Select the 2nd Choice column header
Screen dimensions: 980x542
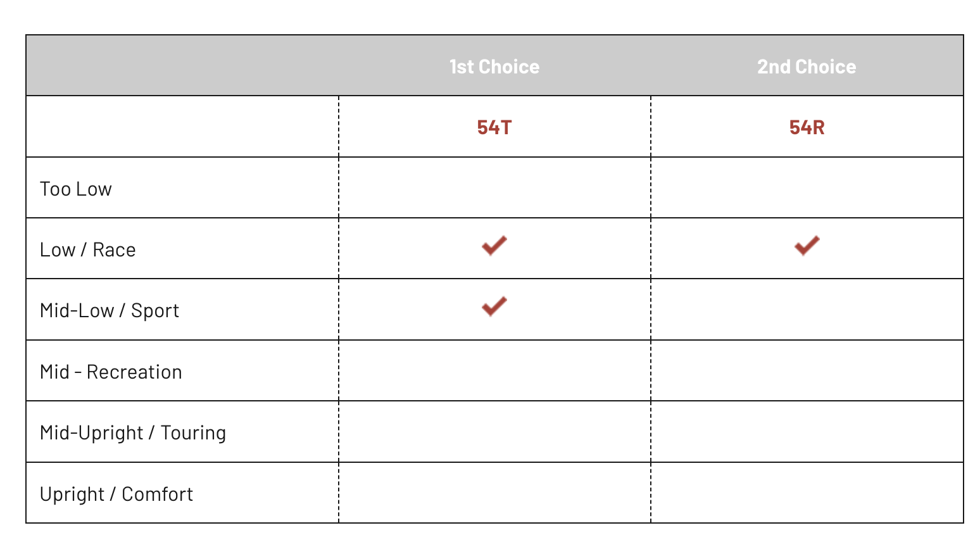tap(807, 66)
